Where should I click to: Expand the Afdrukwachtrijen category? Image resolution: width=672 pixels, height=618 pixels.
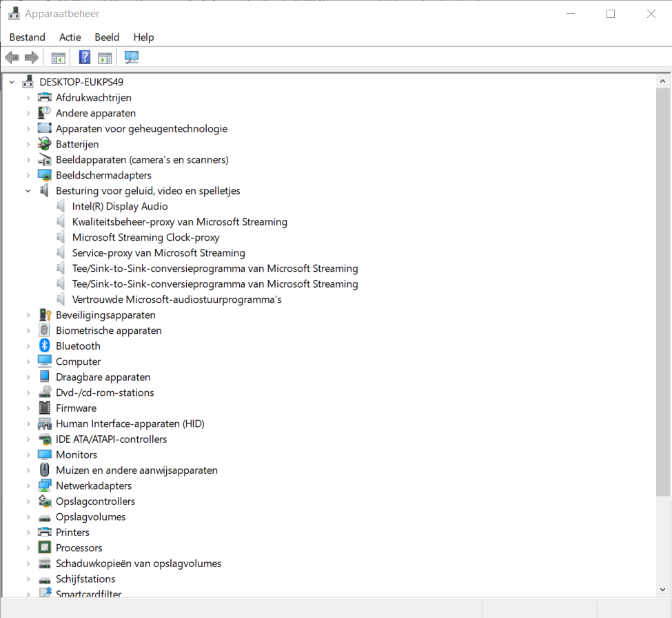coord(28,98)
